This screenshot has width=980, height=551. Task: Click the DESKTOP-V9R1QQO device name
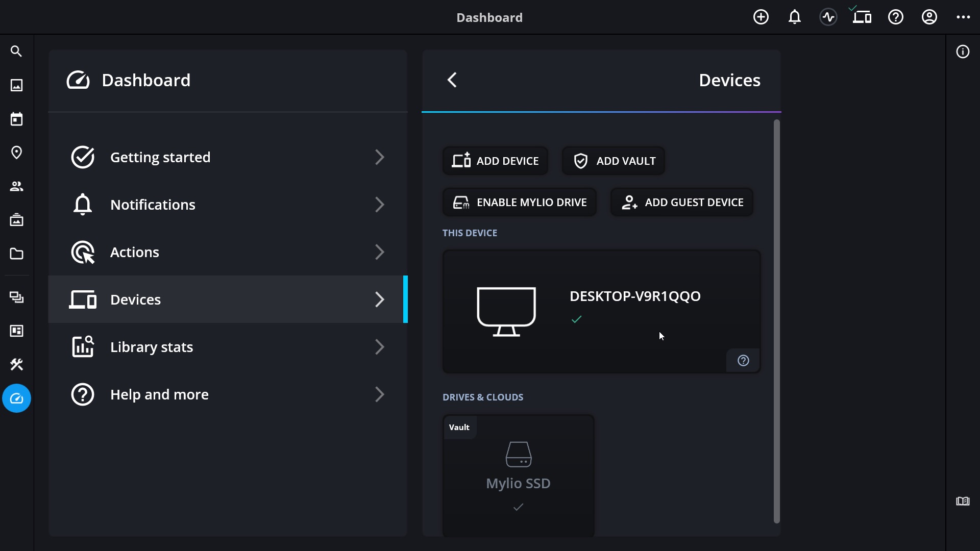pyautogui.click(x=635, y=296)
